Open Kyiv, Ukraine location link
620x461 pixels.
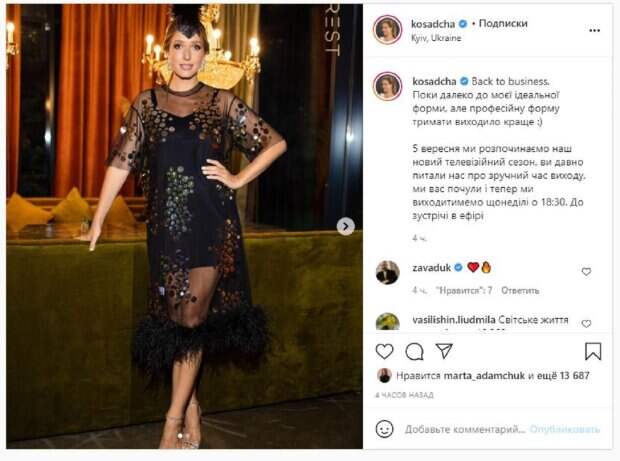click(436, 38)
